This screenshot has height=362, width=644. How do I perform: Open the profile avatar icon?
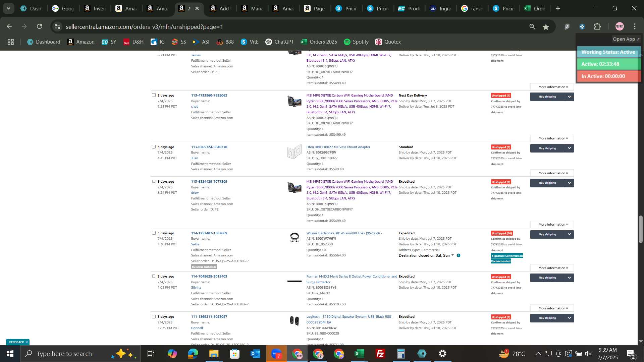[620, 26]
